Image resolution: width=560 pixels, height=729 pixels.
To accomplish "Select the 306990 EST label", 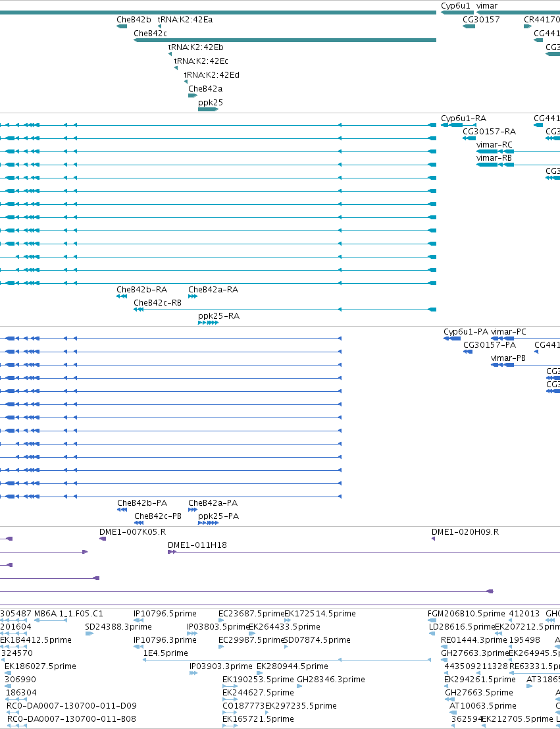I will (20, 680).
